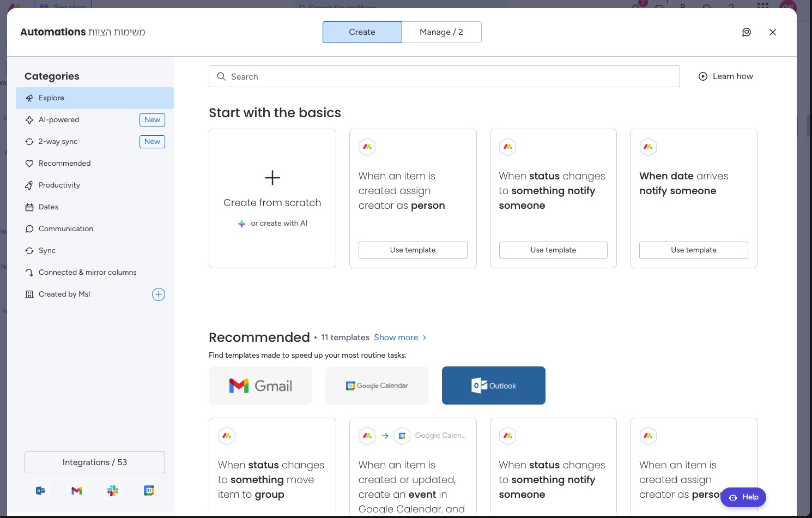812x518 pixels.
Task: Click the Google Calendar icon under Integrations
Action: point(149,491)
